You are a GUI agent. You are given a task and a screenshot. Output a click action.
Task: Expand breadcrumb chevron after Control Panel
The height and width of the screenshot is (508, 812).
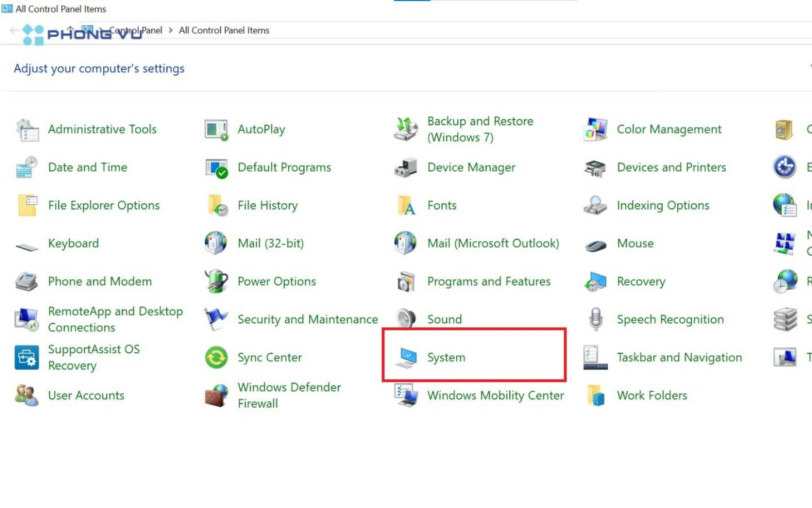pyautogui.click(x=170, y=30)
